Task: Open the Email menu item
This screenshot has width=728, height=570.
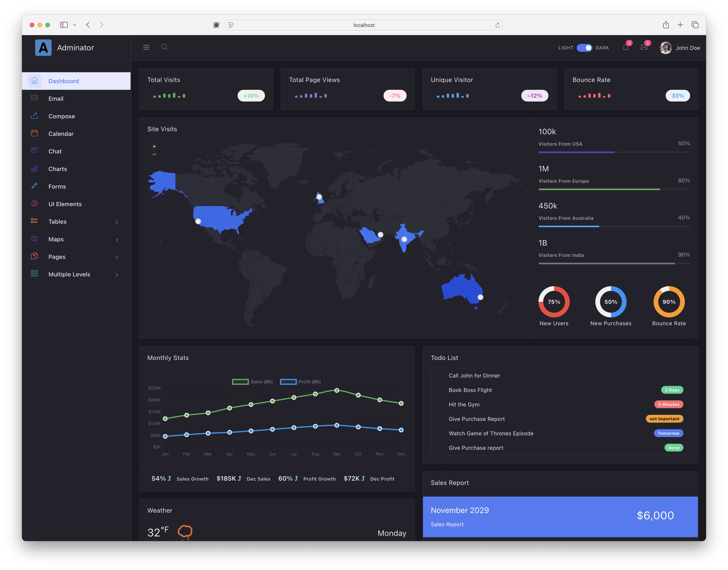Action: pos(56,99)
